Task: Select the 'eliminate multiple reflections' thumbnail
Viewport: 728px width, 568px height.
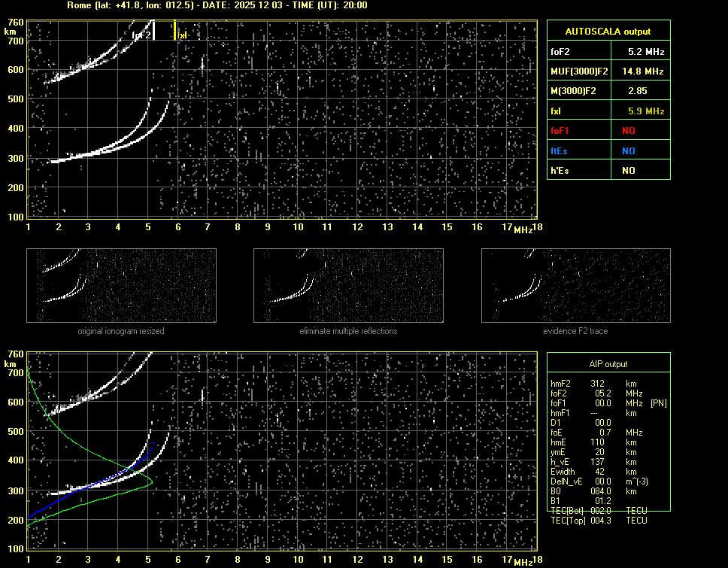Action: pyautogui.click(x=348, y=286)
